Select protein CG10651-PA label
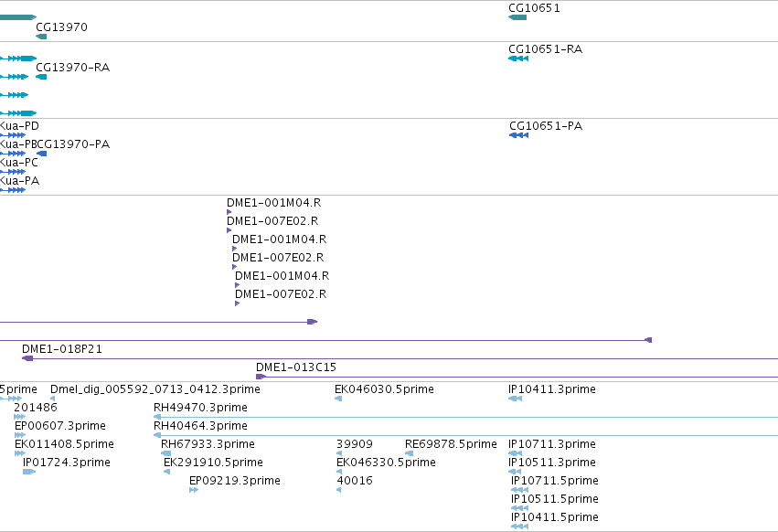Viewport: 778px width, 532px height. [546, 126]
